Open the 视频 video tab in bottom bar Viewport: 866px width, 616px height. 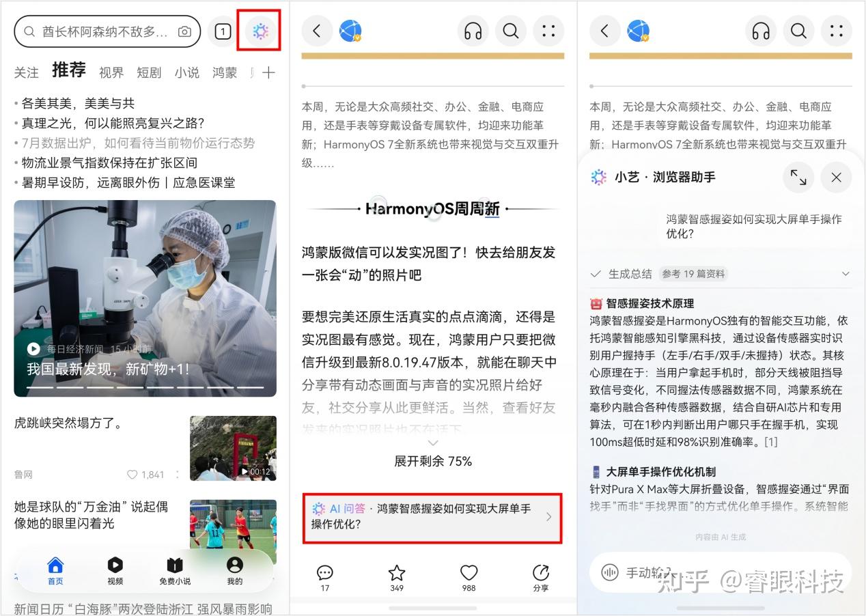click(x=115, y=571)
